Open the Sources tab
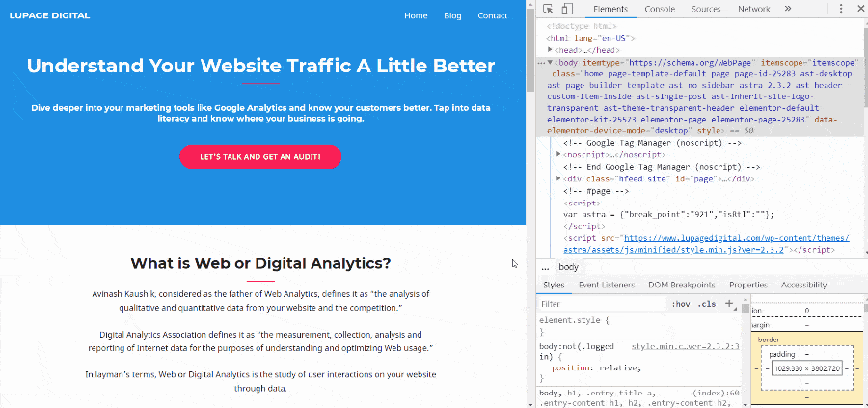 click(706, 9)
